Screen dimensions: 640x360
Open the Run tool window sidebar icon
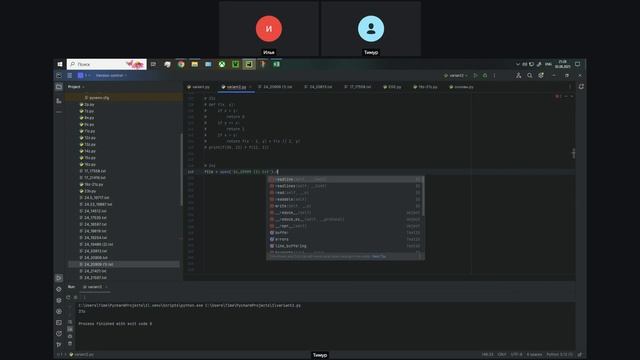59,278
